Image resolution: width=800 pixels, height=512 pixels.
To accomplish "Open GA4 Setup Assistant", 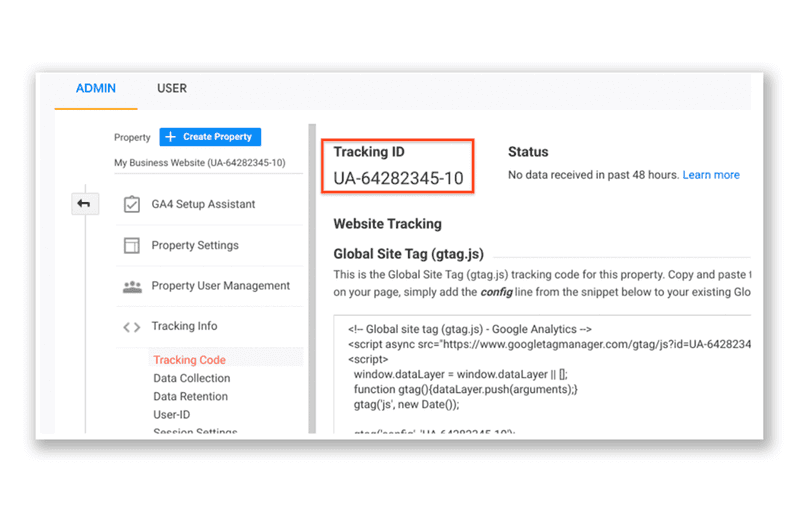I will click(x=203, y=204).
